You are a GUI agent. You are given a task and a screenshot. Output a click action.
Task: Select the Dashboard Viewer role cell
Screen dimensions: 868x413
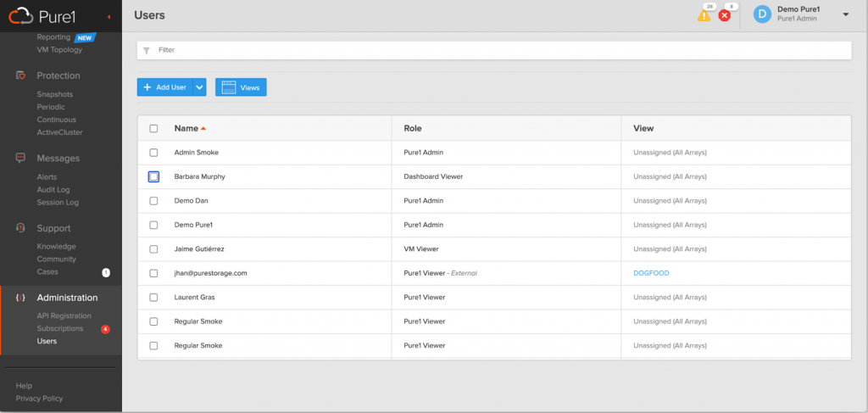(433, 176)
